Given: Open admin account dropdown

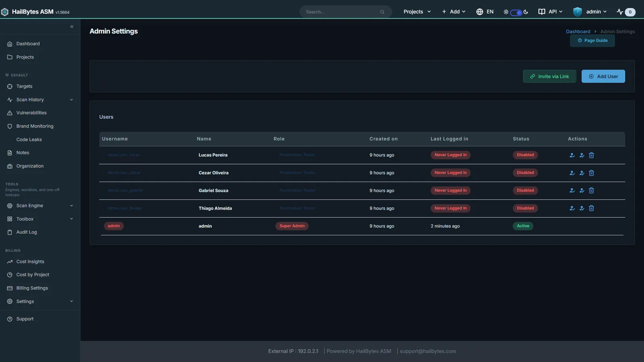Looking at the screenshot, I should click(x=590, y=12).
